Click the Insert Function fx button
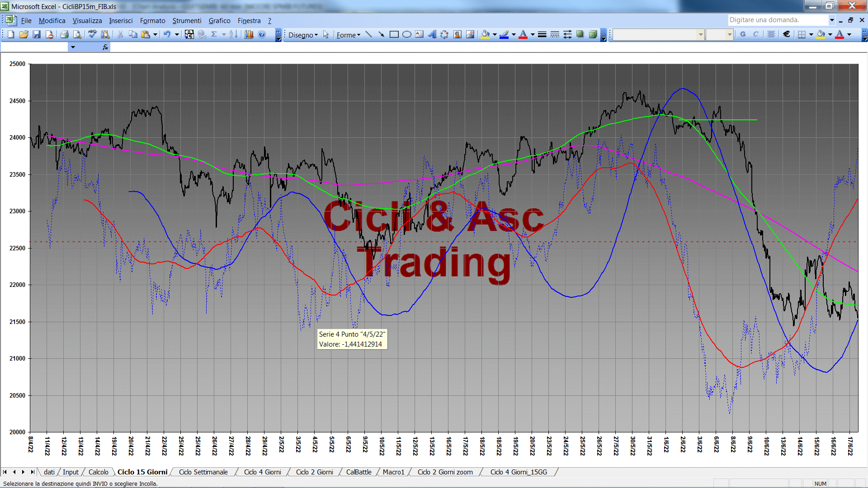The height and width of the screenshot is (488, 868). (105, 47)
